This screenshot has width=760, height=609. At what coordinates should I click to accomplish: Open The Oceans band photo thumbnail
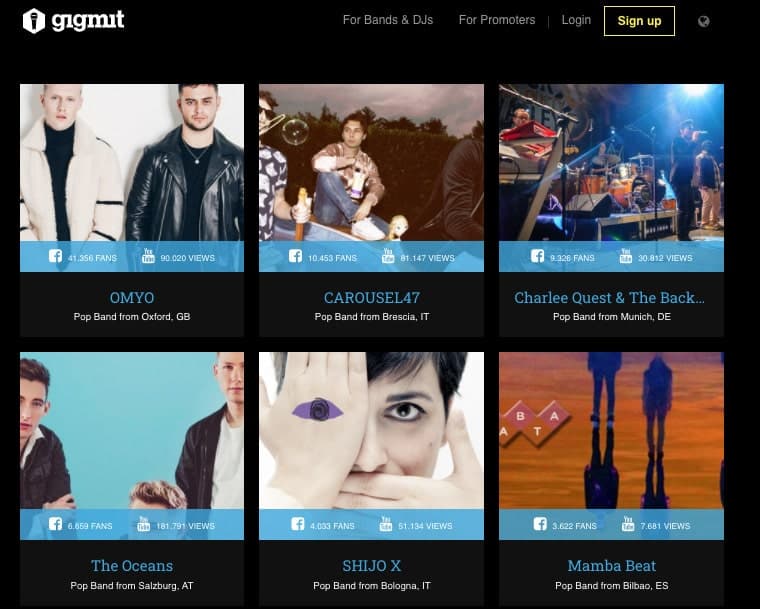(132, 431)
